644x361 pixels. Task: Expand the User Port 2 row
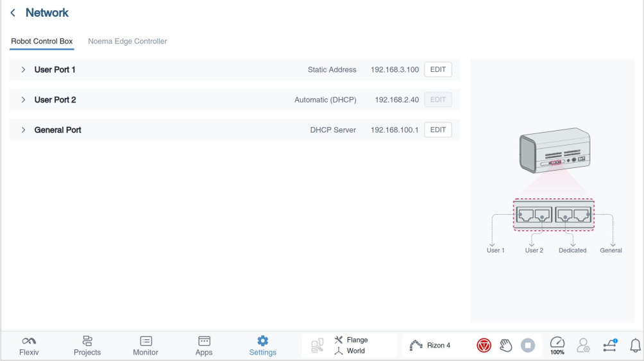(23, 99)
